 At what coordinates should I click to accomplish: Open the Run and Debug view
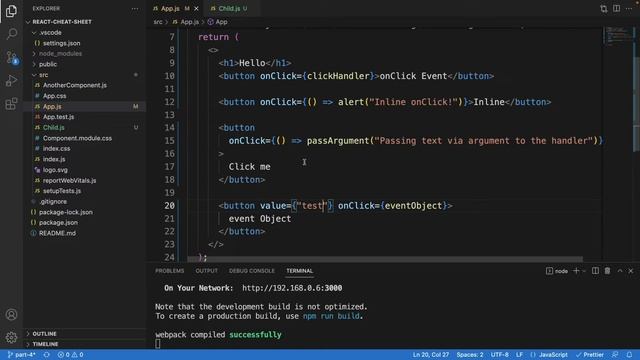[x=11, y=80]
